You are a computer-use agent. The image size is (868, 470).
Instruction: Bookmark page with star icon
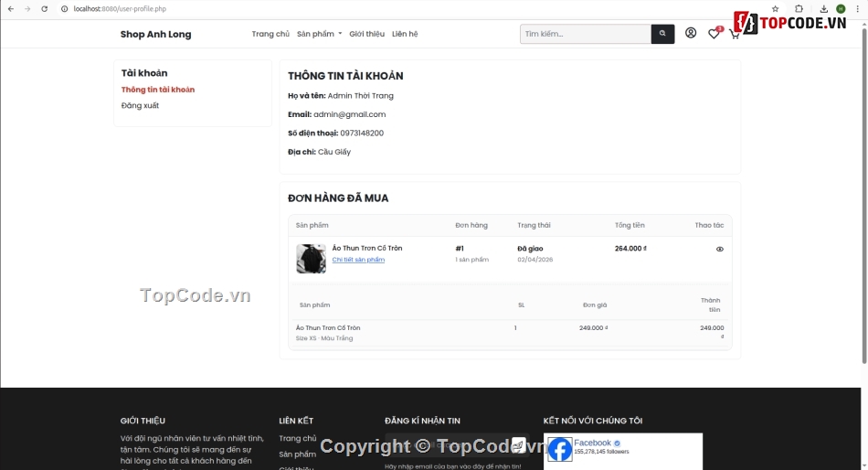(x=775, y=9)
